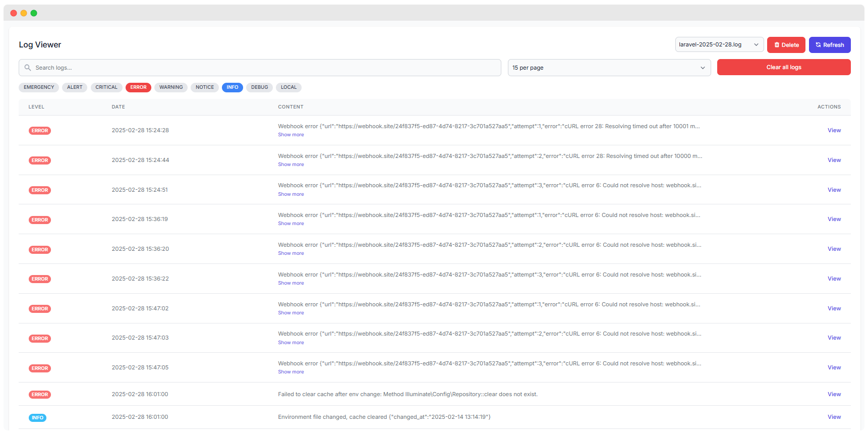Viewport: 868px width, 435px height.
Task: Toggle the LOCAL level filter
Action: 288,87
